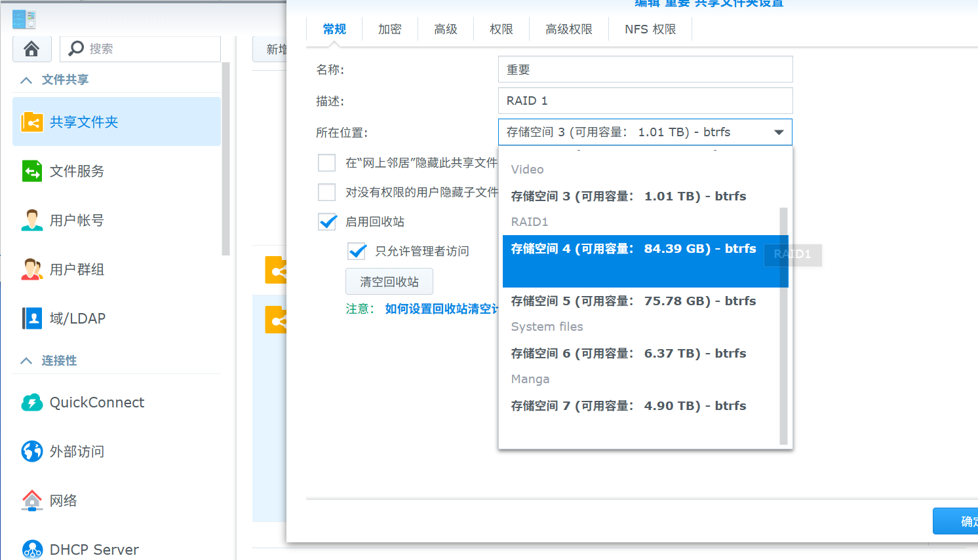Open User Group (用户群组) icon
The height and width of the screenshot is (560, 978).
tap(32, 269)
